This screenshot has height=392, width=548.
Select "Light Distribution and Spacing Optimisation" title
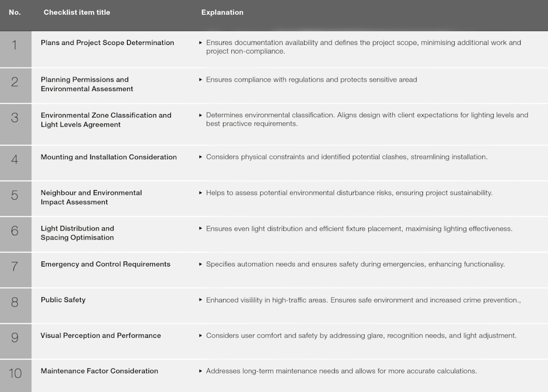tap(77, 233)
